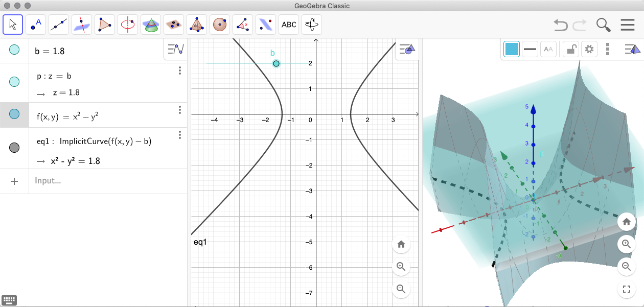Open the main hamburger menu
This screenshot has width=644, height=307.
[x=628, y=25]
